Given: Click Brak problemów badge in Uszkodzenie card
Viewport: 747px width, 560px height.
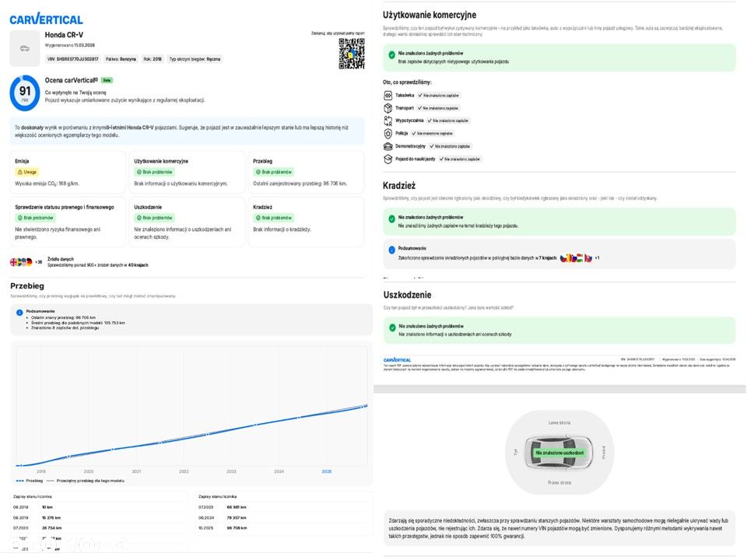Looking at the screenshot, I should coord(155,218).
